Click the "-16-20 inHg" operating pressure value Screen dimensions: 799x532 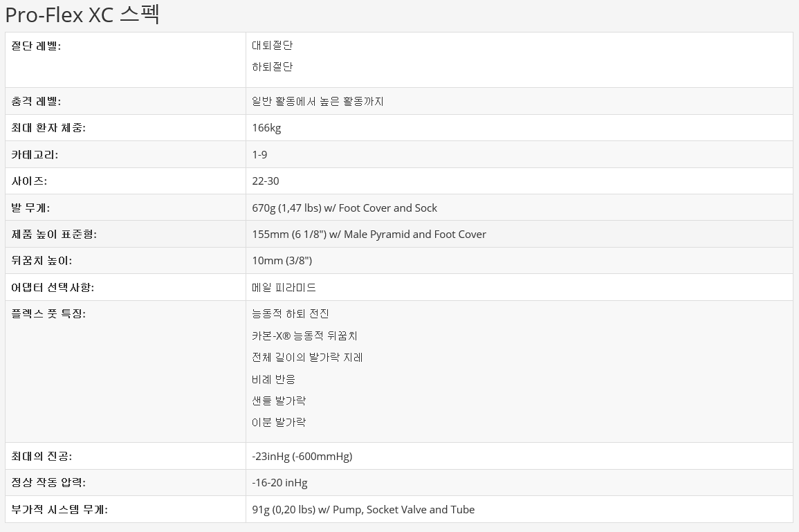point(279,483)
